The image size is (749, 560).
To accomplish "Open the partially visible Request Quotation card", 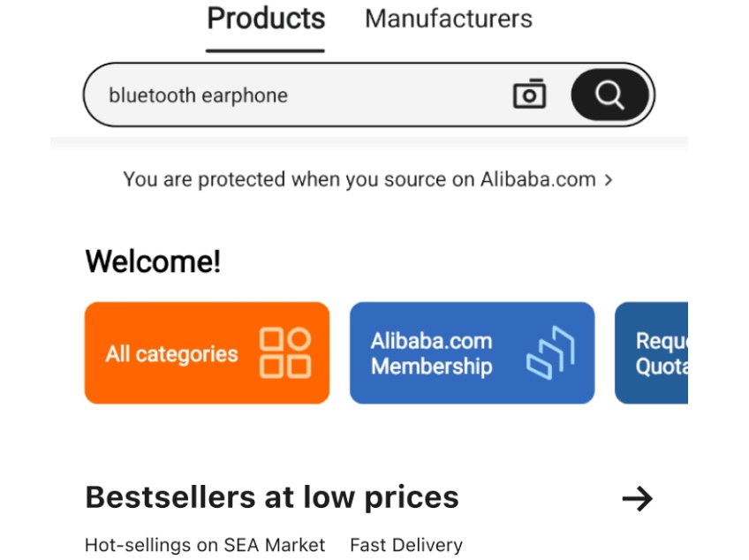I will pyautogui.click(x=651, y=353).
